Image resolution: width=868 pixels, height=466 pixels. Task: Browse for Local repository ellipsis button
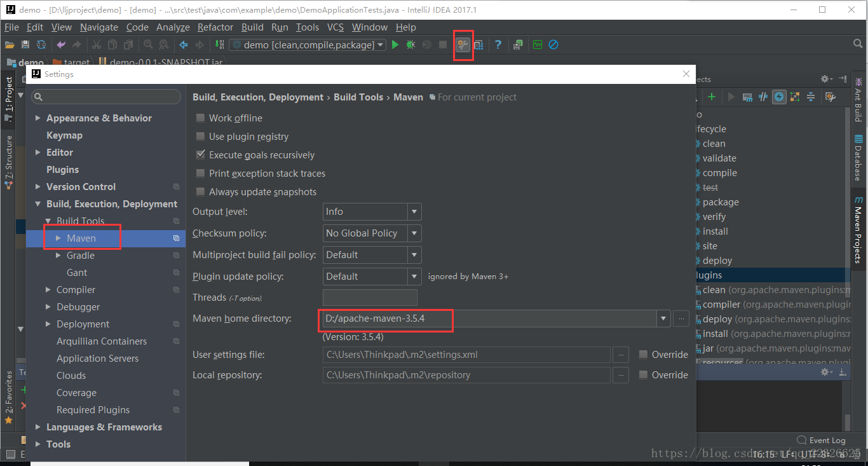(621, 375)
